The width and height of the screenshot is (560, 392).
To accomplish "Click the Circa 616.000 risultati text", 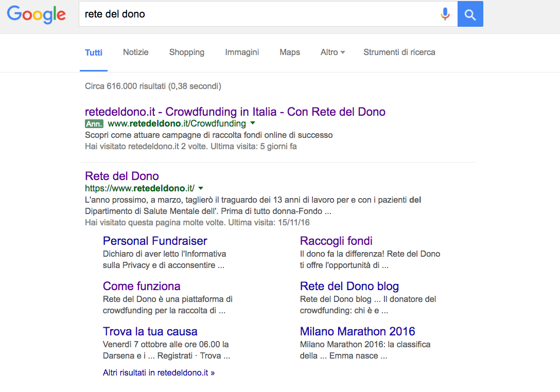I will (x=153, y=86).
